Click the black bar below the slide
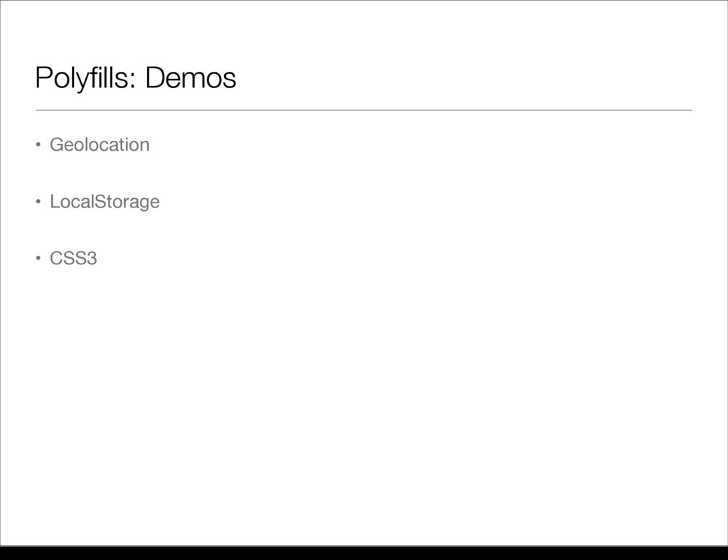The width and height of the screenshot is (728, 560). [x=364, y=553]
